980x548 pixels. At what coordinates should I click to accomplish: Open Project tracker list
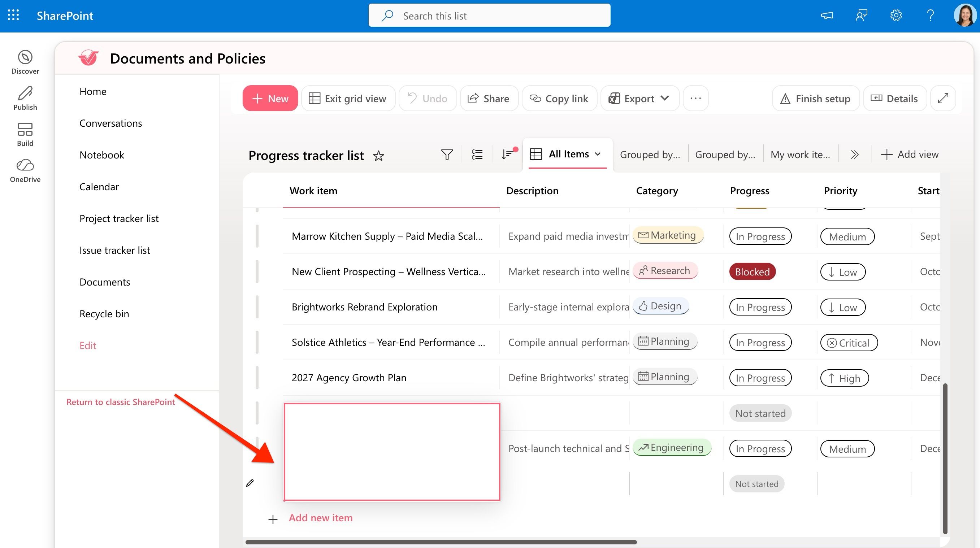(119, 218)
